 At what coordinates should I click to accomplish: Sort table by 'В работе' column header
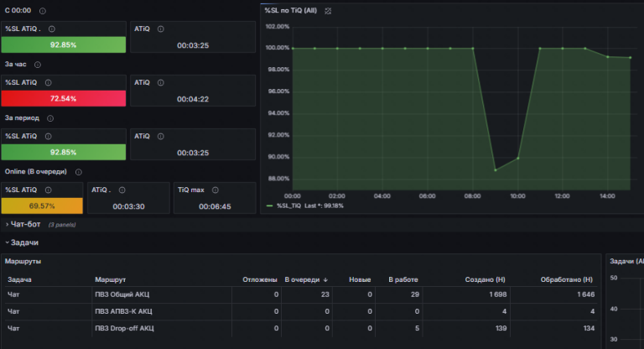[403, 279]
